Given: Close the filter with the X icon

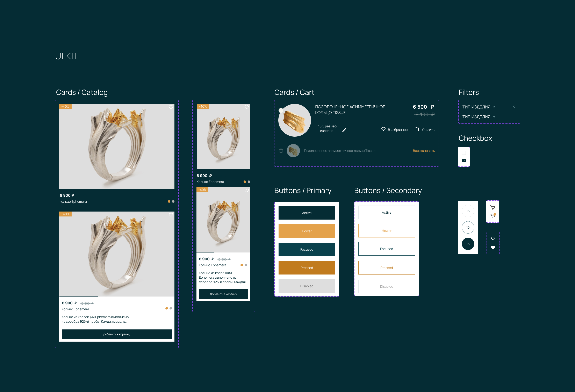Looking at the screenshot, I should [x=513, y=107].
